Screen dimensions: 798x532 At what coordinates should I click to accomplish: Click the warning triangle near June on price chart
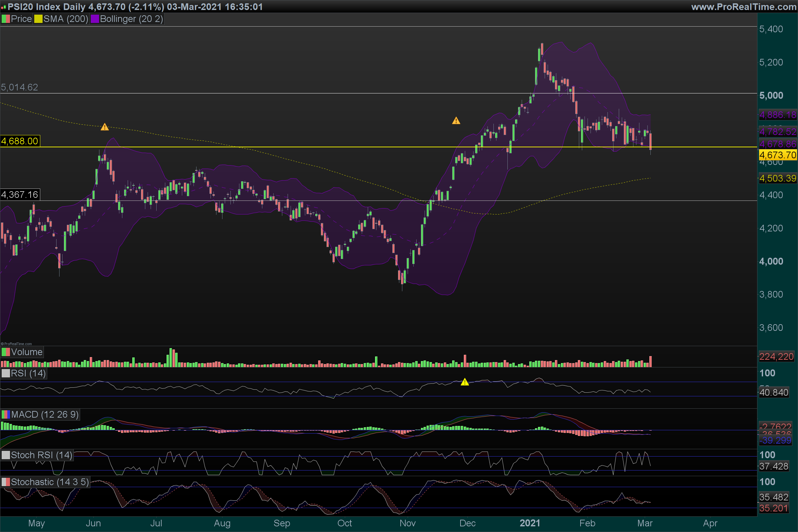point(104,127)
